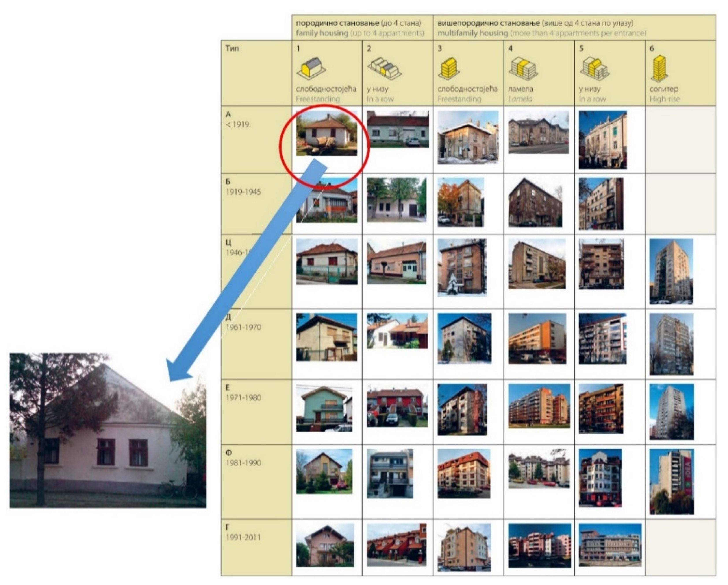Click the 1946 high-rise tower photo
728x585 pixels.
[671, 271]
